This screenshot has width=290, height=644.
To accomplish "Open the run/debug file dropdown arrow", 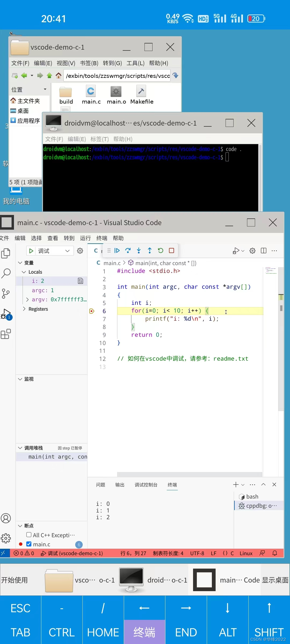I will [x=243, y=251].
